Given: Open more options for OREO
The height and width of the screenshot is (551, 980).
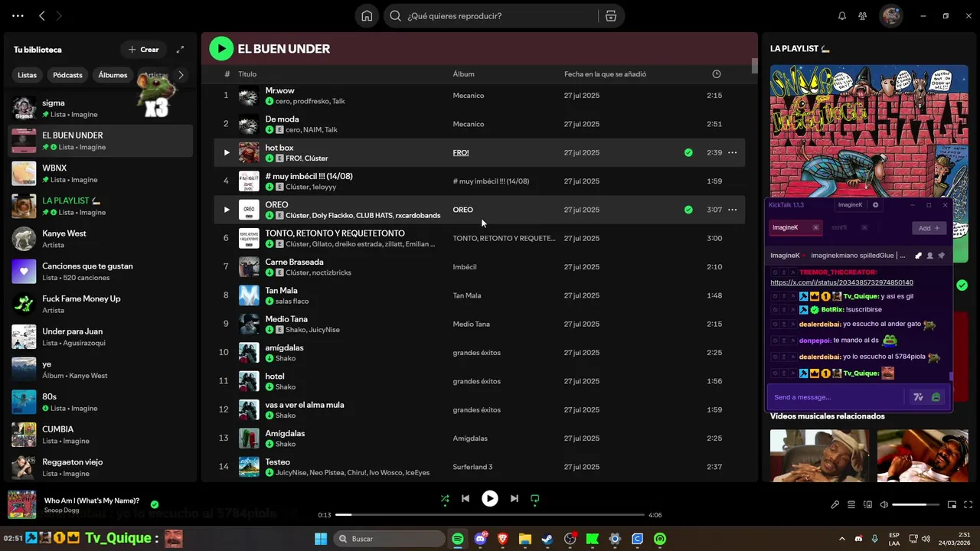Looking at the screenshot, I should (x=732, y=210).
